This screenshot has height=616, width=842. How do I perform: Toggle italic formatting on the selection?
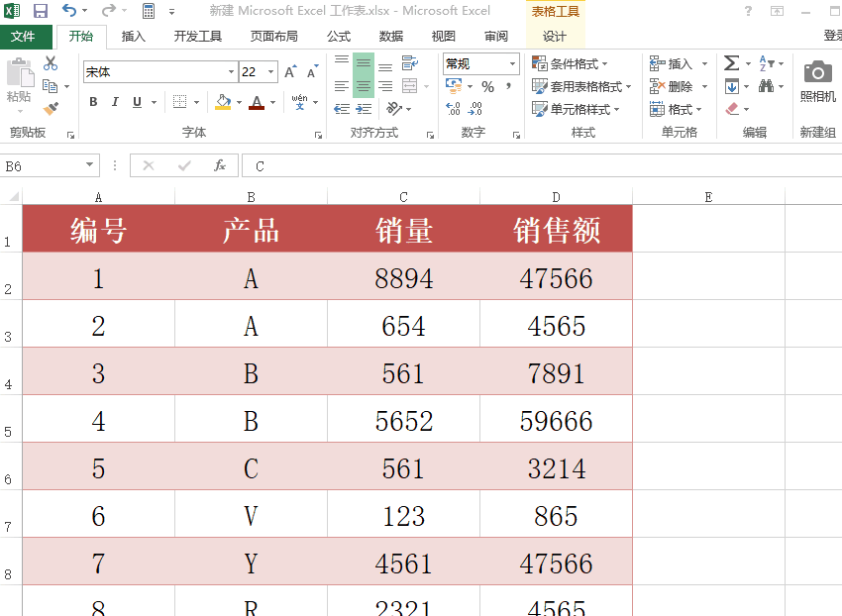[115, 101]
